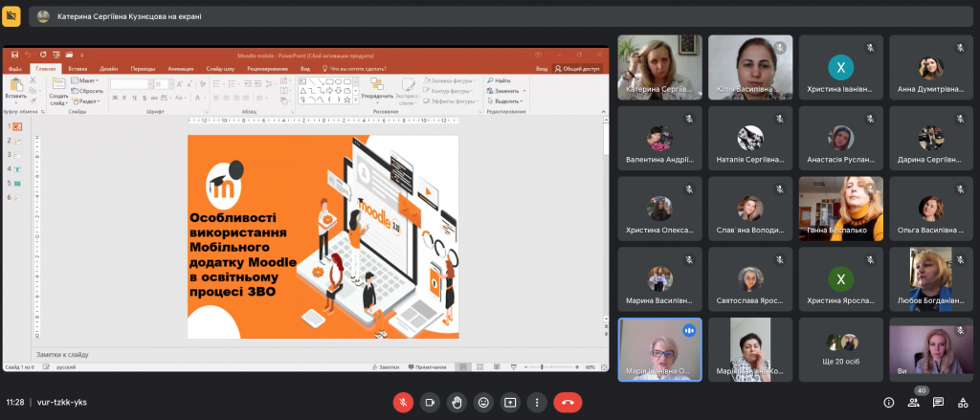Viewport: 980px width, 420px height.
Task: Click Найти find button
Action: [x=499, y=80]
